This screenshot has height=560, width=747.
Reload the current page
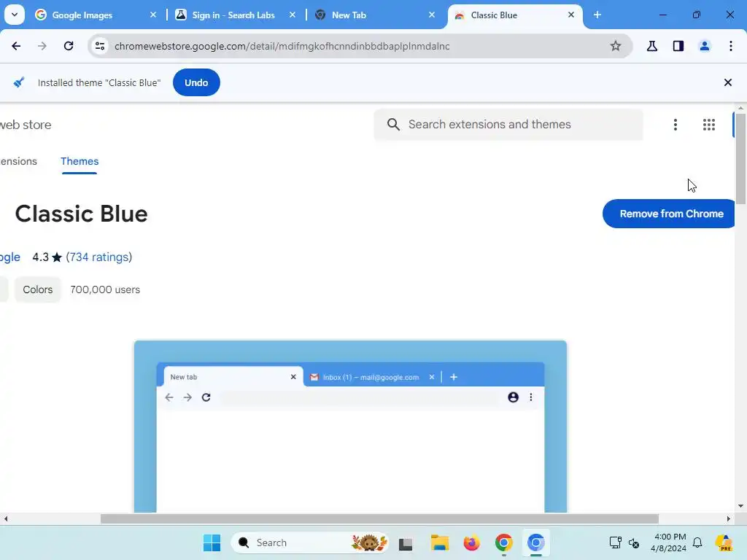(x=69, y=46)
